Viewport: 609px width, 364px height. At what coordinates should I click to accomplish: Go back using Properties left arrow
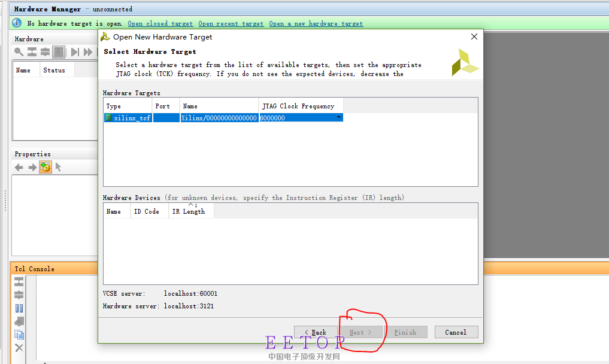point(19,168)
